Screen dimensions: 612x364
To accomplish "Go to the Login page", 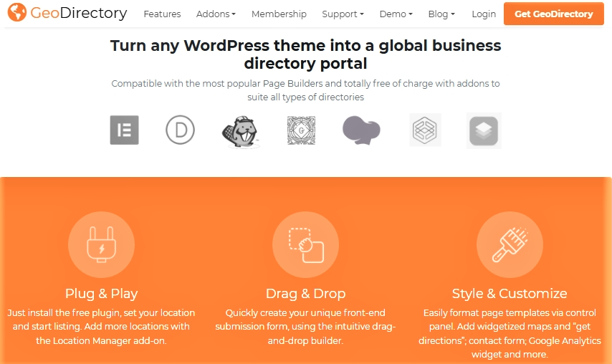I will (x=484, y=14).
